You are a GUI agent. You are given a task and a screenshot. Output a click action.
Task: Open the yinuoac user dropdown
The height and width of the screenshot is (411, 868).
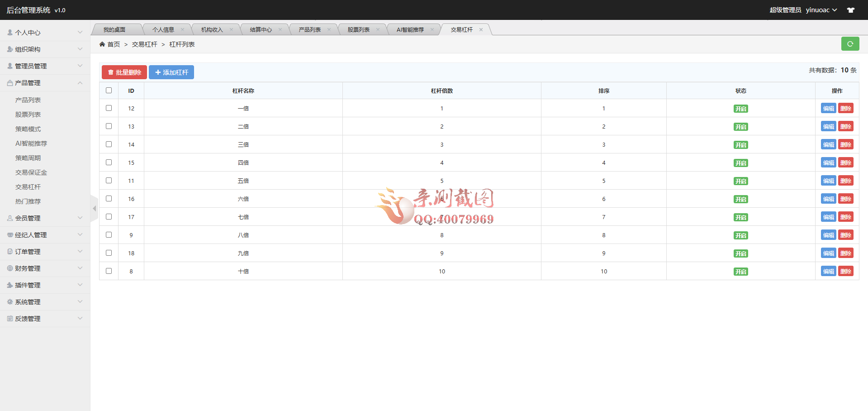pos(821,10)
